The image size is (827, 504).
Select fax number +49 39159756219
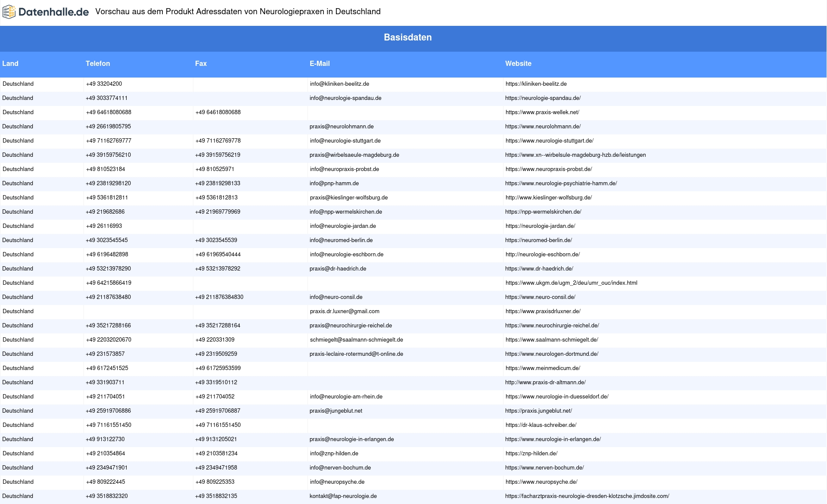[218, 155]
